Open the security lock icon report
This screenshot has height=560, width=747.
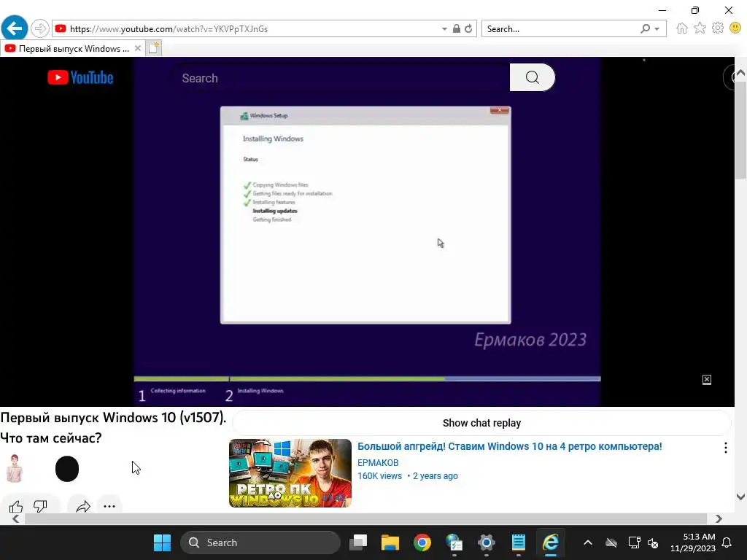pos(457,29)
